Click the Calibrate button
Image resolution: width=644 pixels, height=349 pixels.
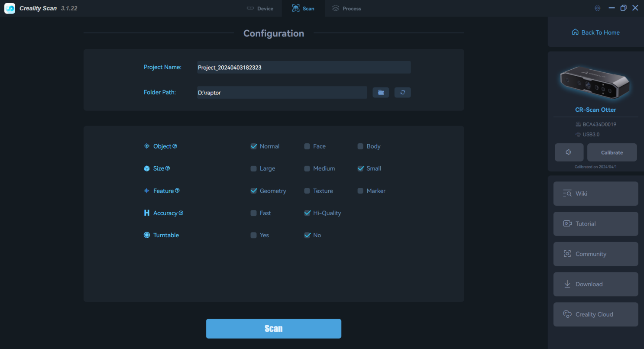point(612,152)
